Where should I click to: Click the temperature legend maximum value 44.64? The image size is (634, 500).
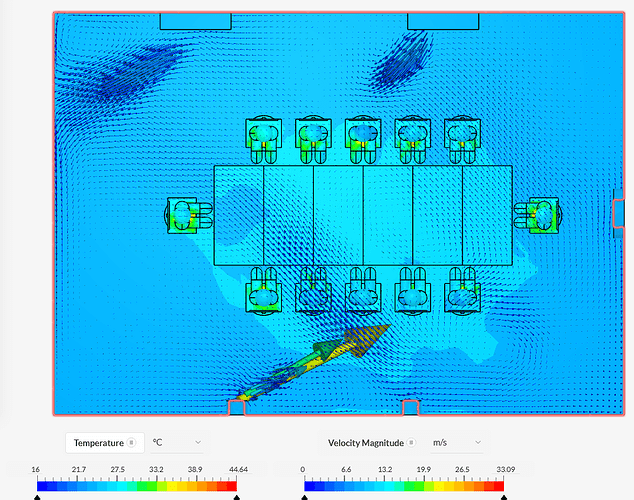pos(238,469)
